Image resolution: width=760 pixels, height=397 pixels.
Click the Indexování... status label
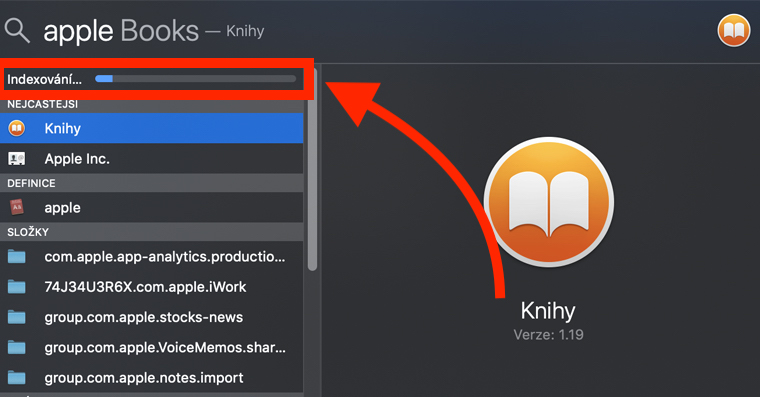pyautogui.click(x=44, y=79)
